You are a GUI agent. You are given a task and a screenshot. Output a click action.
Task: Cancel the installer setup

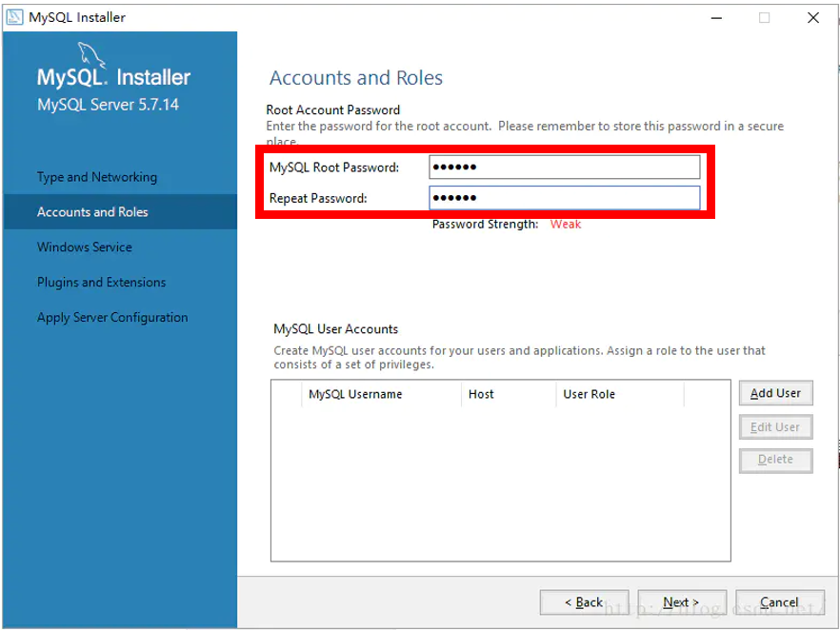tap(779, 602)
